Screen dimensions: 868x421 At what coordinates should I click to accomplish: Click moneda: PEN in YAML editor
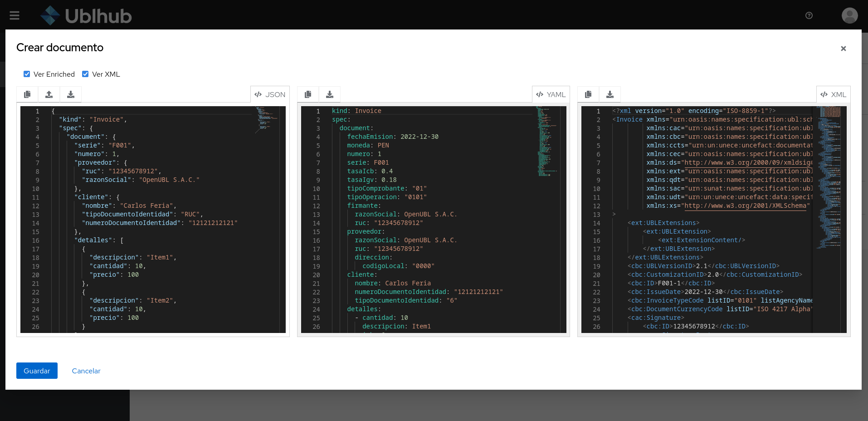[368, 145]
